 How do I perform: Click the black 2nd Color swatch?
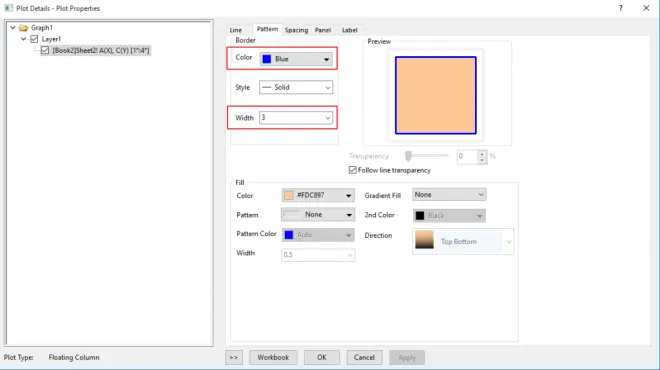coord(420,216)
